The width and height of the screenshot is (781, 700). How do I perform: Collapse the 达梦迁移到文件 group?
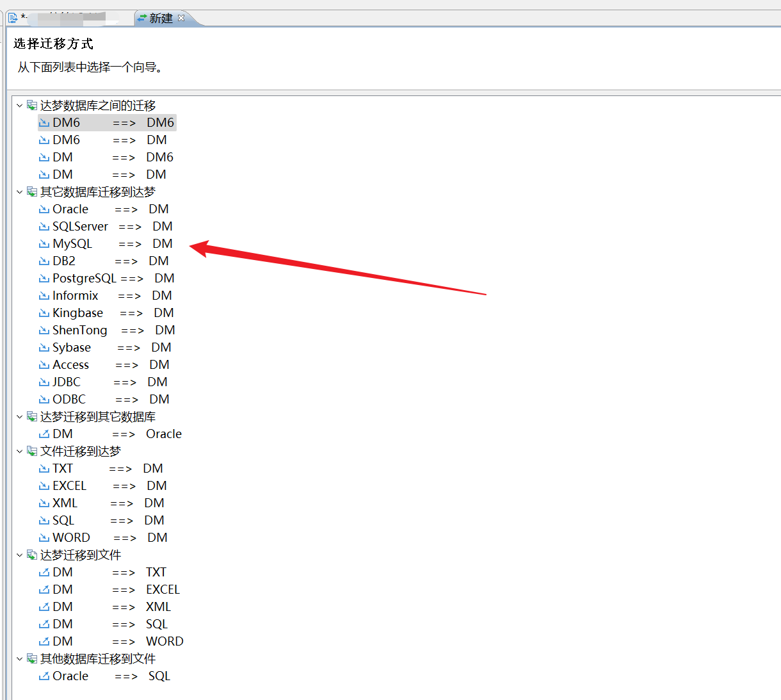point(19,555)
